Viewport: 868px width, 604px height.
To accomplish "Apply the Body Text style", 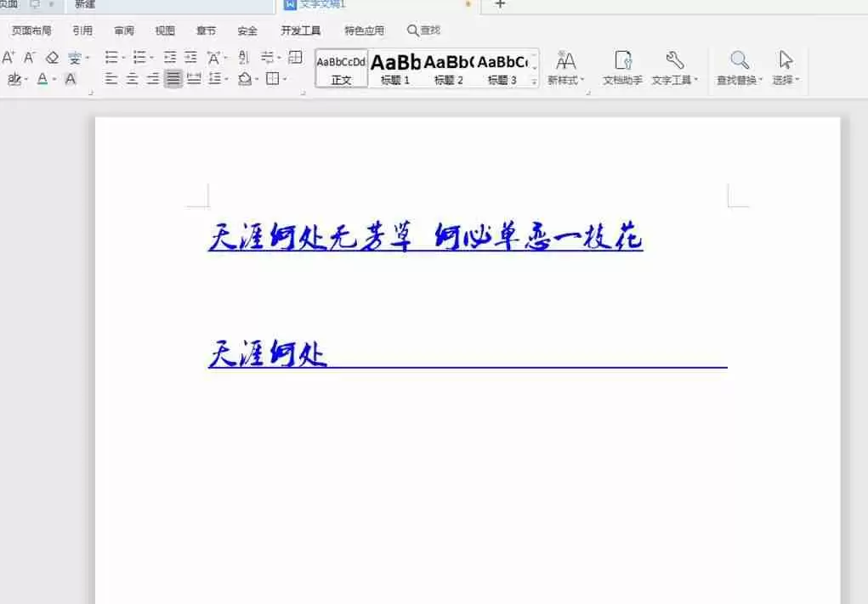I will 340,66.
